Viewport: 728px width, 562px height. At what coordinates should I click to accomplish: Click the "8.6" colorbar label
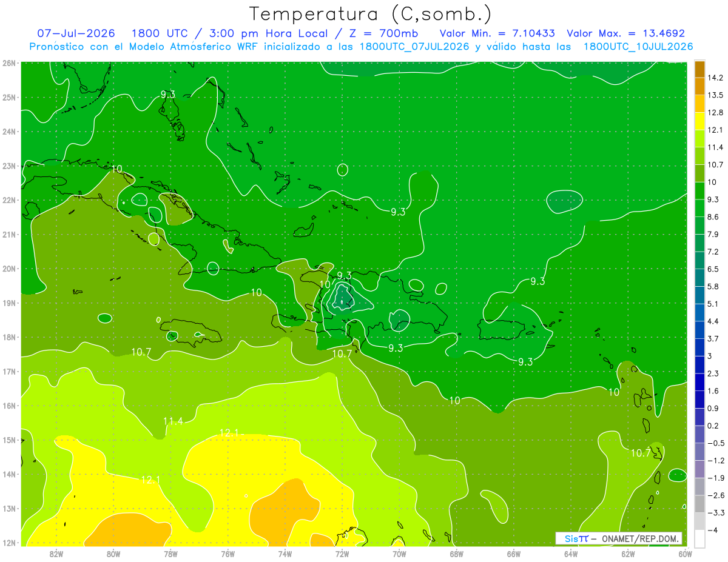point(713,217)
